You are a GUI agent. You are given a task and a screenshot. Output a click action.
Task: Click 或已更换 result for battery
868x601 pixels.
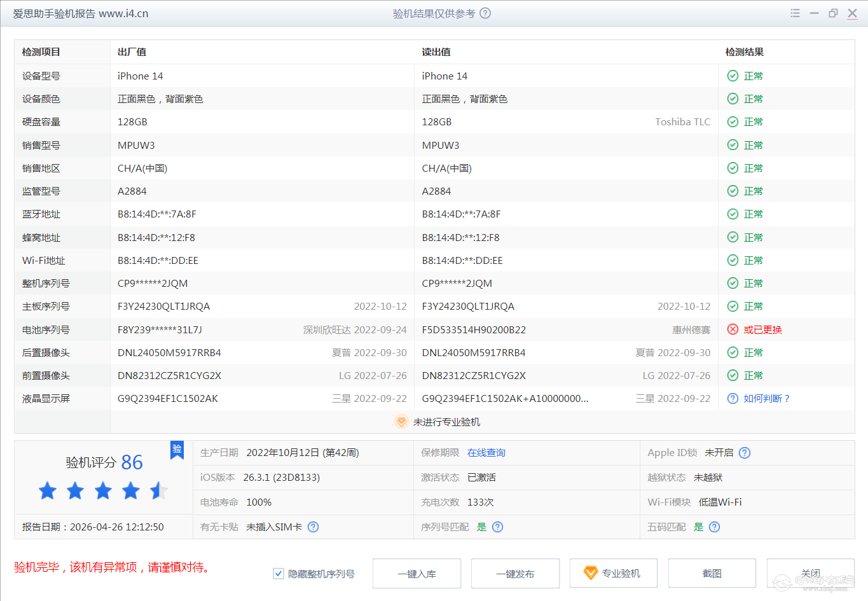click(763, 329)
